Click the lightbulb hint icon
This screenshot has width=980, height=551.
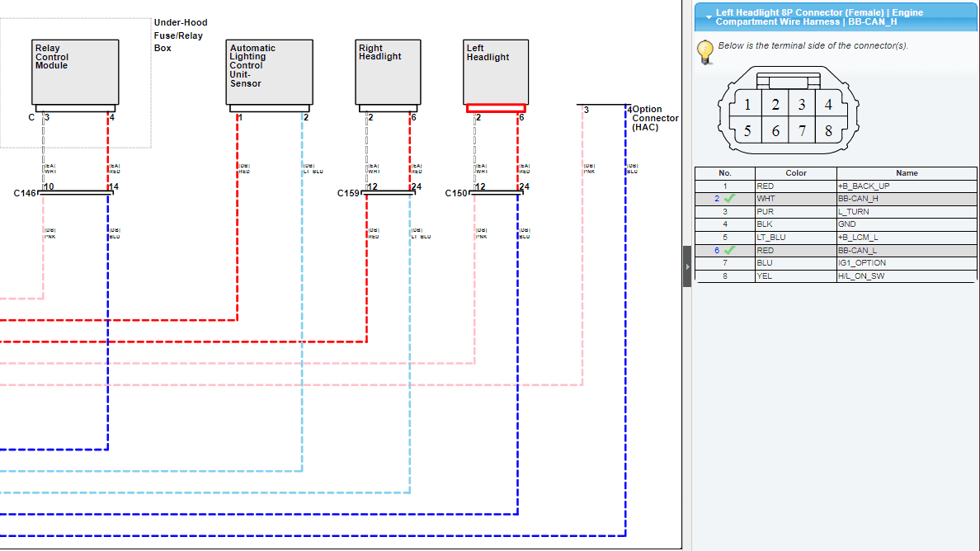pos(705,52)
